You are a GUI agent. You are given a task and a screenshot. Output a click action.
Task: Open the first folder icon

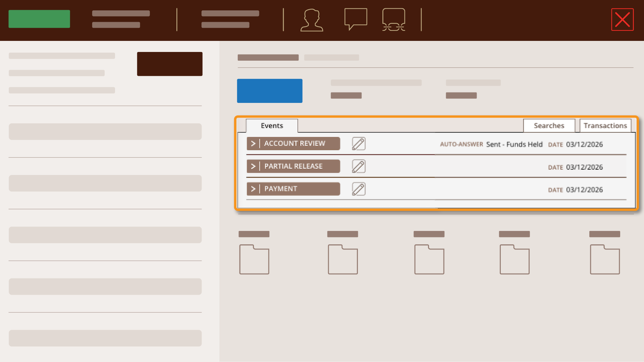click(254, 259)
